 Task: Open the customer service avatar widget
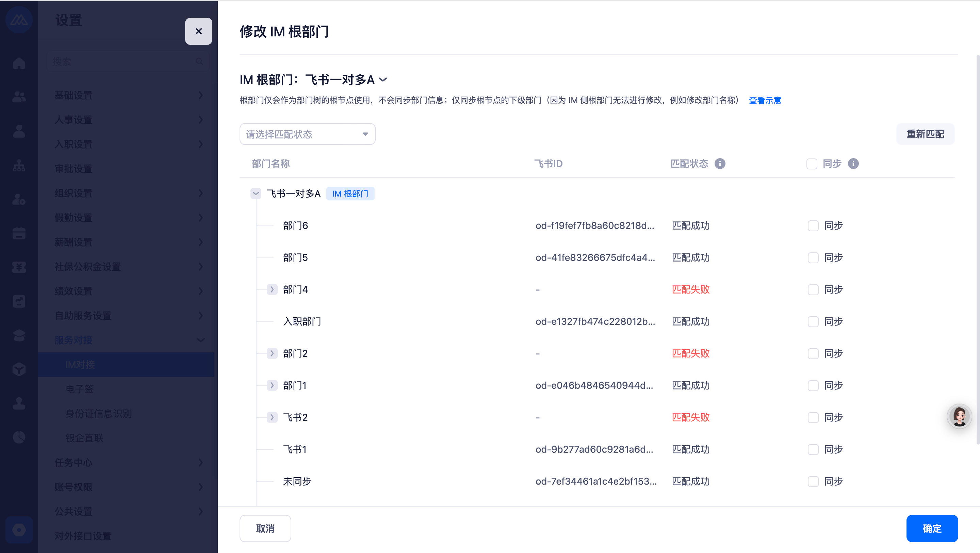pyautogui.click(x=959, y=416)
